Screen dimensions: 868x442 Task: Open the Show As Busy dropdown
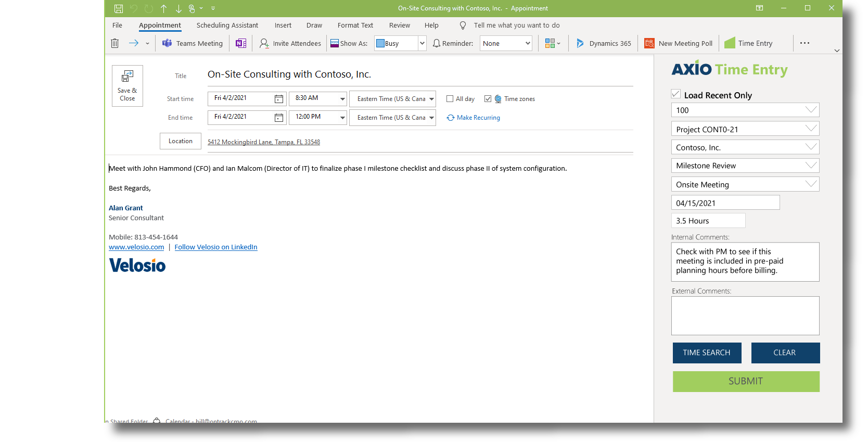422,43
